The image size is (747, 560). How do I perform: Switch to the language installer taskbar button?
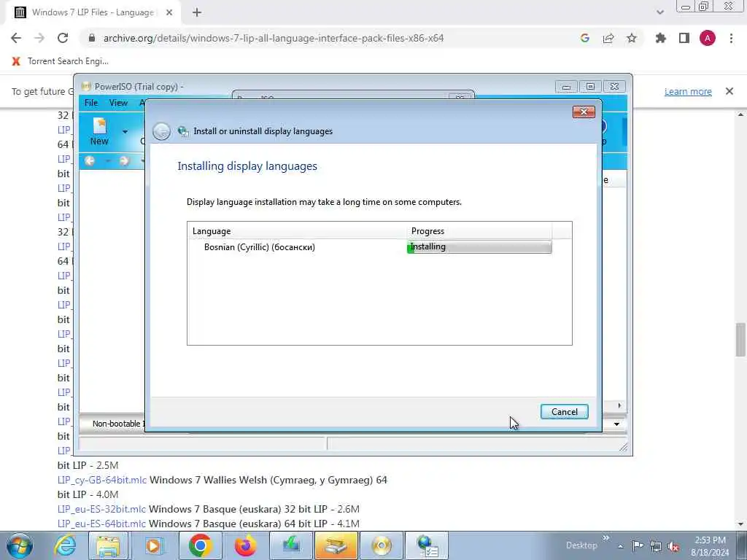[427, 545]
